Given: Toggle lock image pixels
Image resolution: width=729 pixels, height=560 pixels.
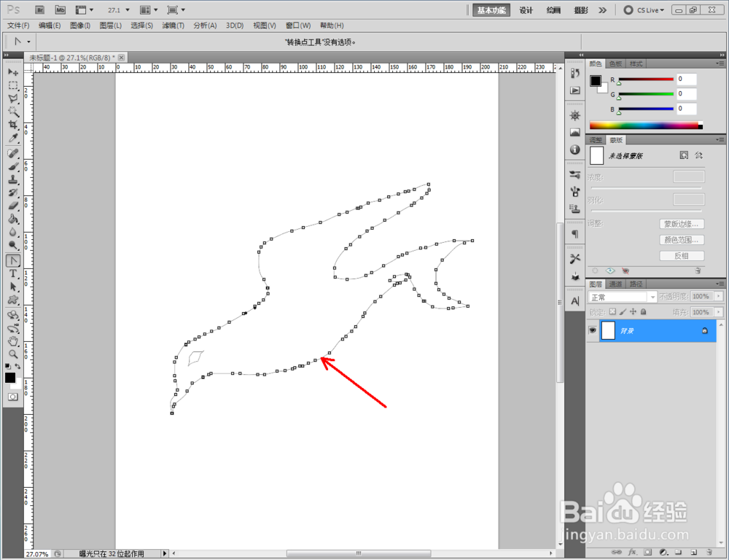Looking at the screenshot, I should (x=623, y=311).
